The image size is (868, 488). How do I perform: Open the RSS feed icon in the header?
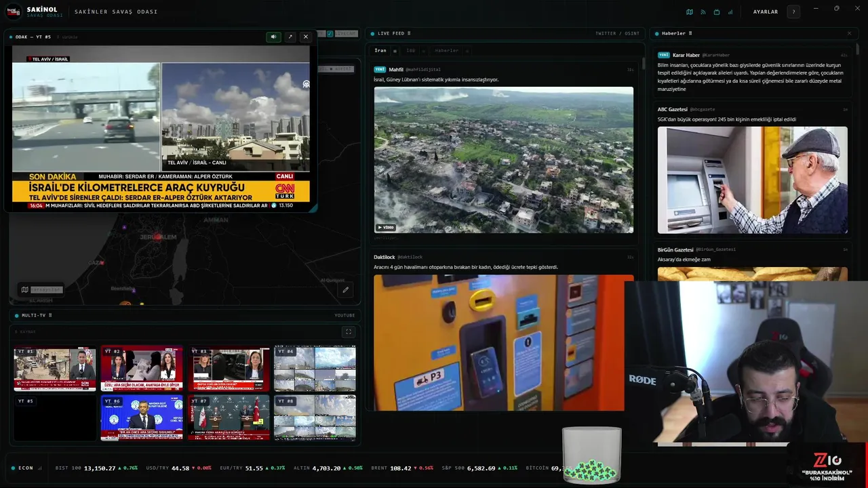(x=703, y=12)
